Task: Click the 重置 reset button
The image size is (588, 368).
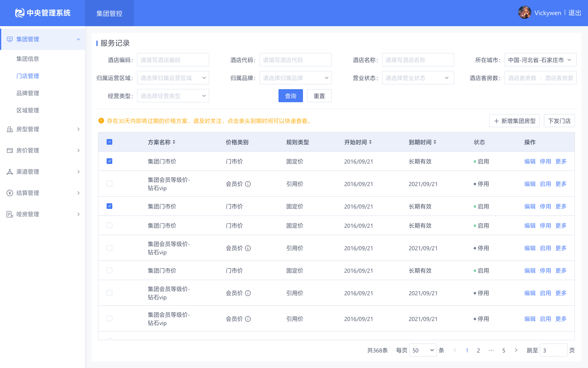Action: [319, 96]
